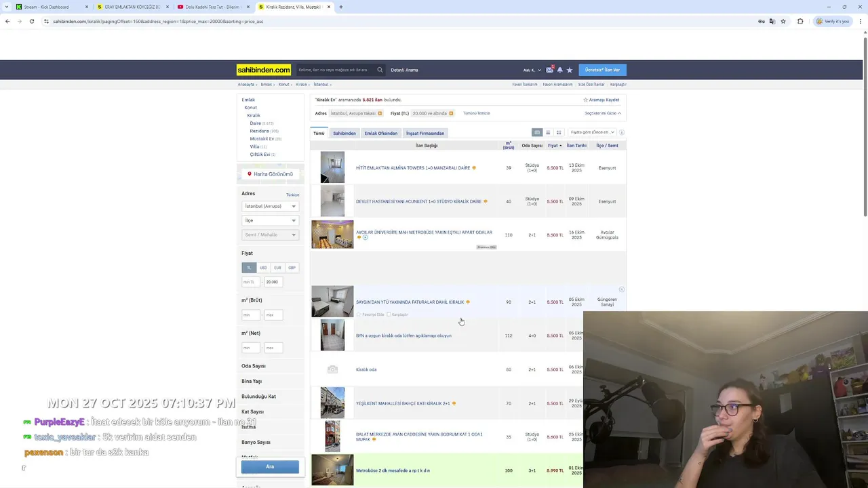Click the site keyword search field
Viewport: 868px width, 488px height.
click(336, 70)
